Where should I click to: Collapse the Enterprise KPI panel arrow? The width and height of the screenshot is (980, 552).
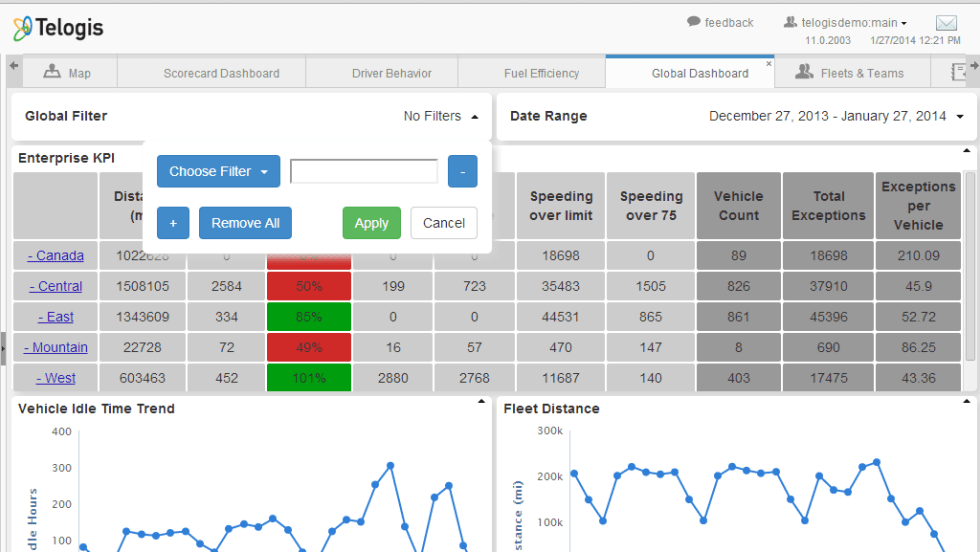(967, 151)
